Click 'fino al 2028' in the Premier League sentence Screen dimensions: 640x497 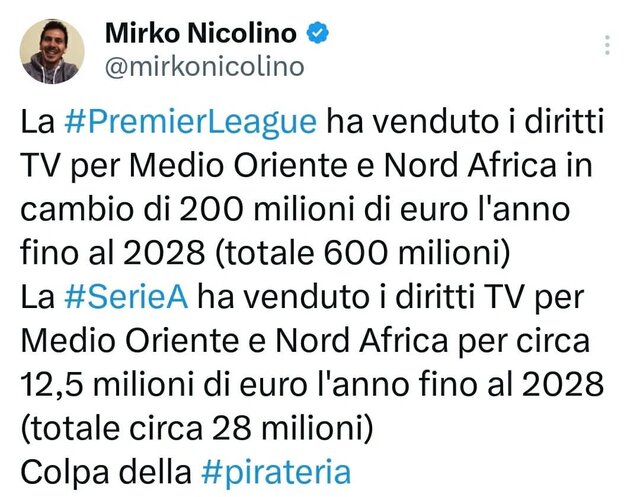click(x=113, y=253)
